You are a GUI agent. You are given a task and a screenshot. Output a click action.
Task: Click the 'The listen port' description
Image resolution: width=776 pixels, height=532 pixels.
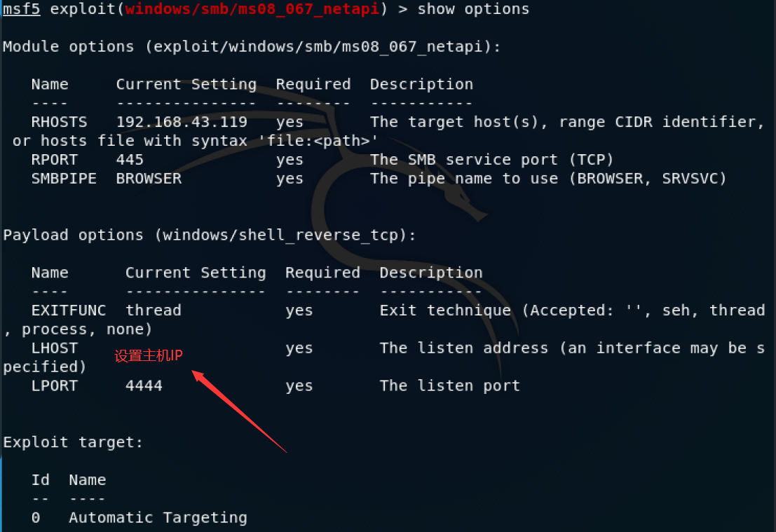[x=450, y=386]
